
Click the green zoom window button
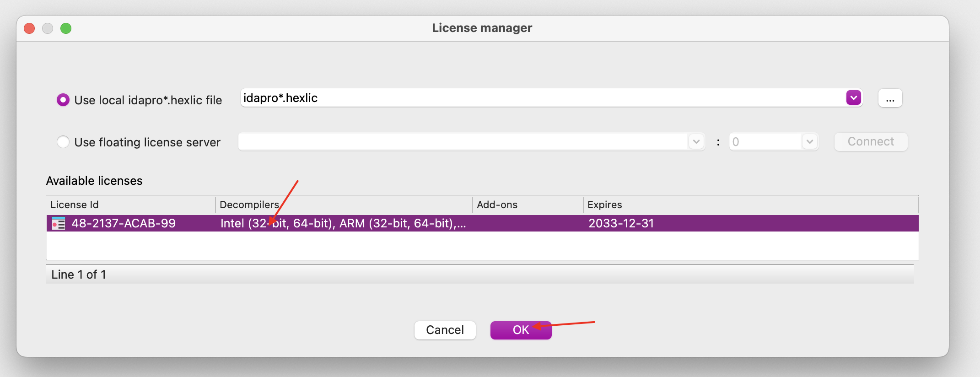66,28
